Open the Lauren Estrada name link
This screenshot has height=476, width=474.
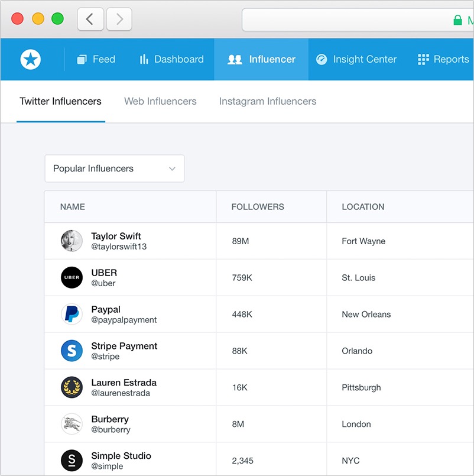point(124,383)
